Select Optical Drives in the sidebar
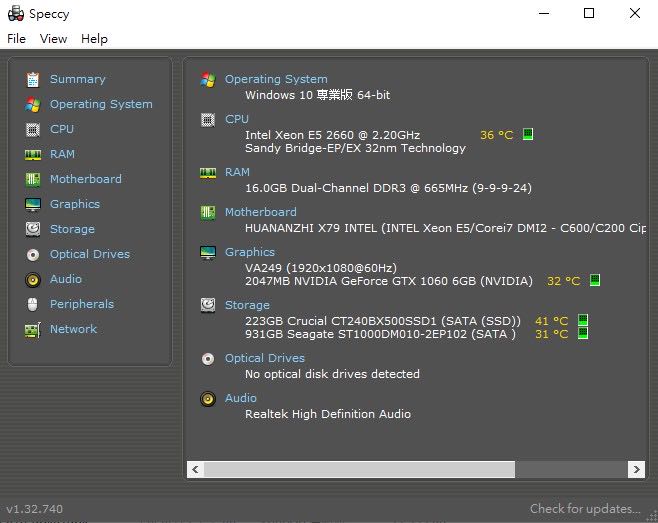Screen dimensions: 658x523 (x=90, y=254)
